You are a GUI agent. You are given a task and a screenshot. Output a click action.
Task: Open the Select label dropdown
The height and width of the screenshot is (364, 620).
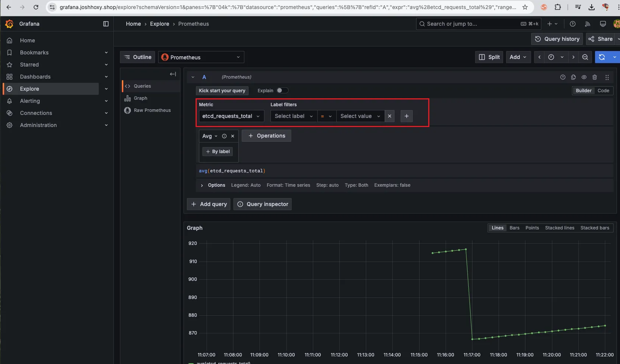(294, 116)
